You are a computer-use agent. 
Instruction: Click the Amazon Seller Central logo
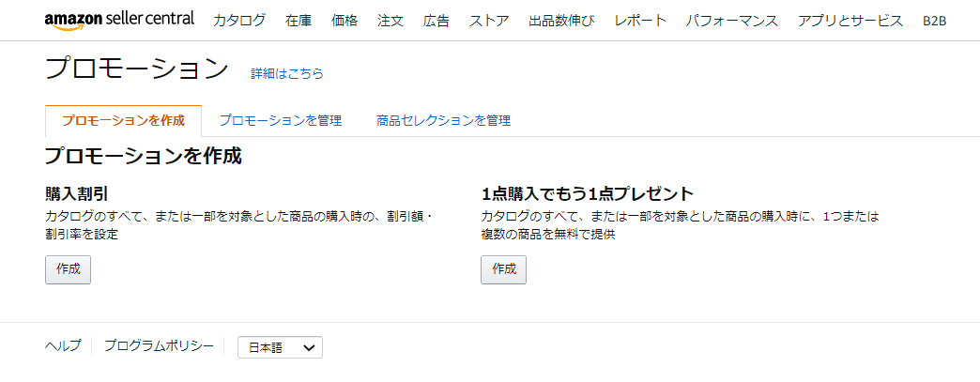(119, 20)
